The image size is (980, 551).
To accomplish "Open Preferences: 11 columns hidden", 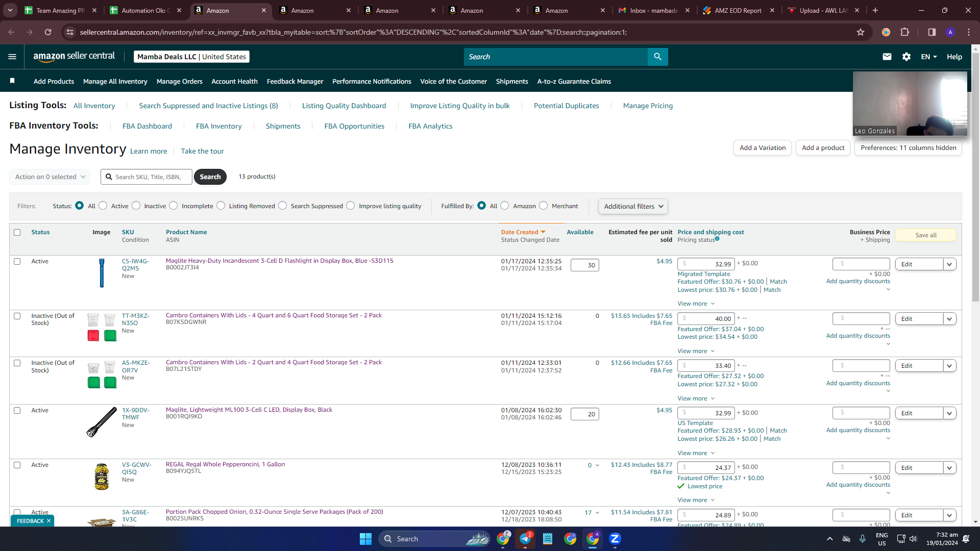I will point(909,148).
